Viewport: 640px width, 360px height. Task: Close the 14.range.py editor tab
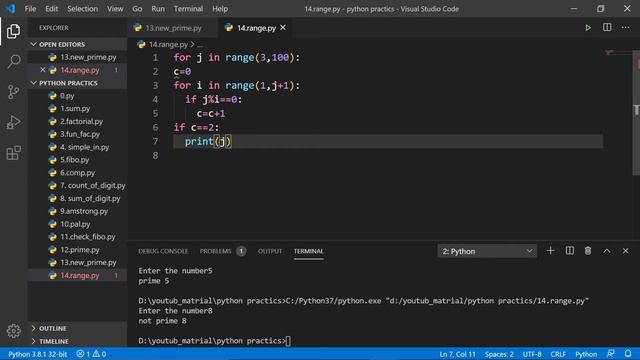tap(283, 27)
